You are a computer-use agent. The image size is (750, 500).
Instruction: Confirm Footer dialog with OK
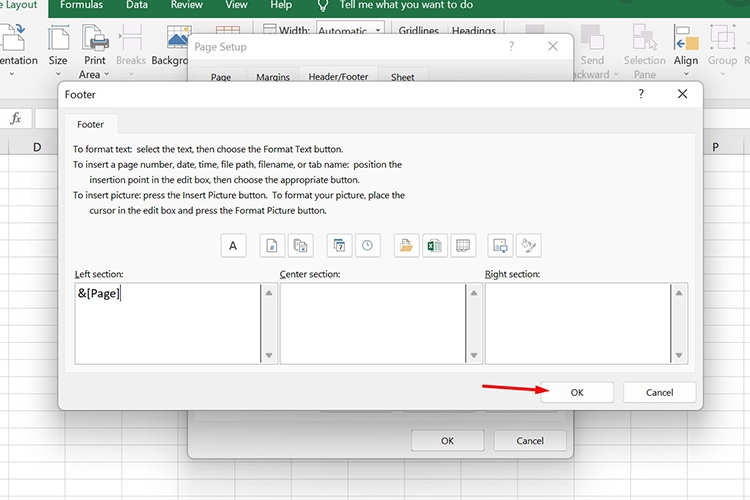[x=577, y=392]
